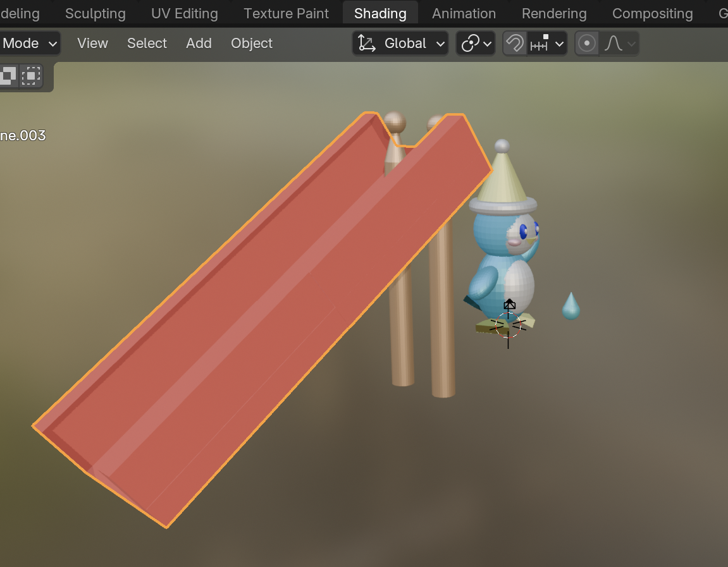The height and width of the screenshot is (567, 728).
Task: Open the transform pivot point menu
Action: (x=476, y=44)
